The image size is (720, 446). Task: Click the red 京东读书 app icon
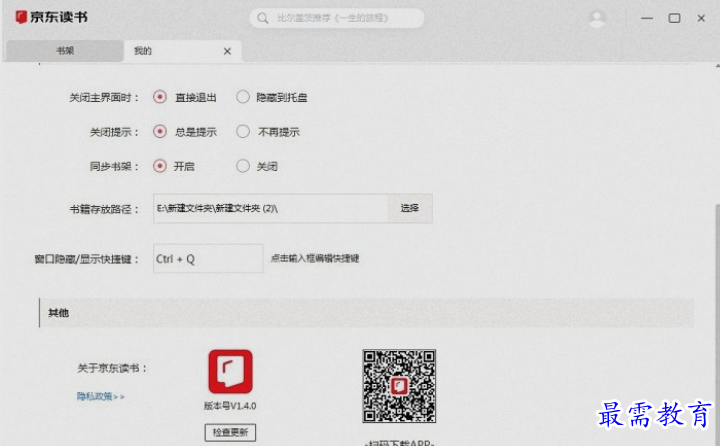(231, 372)
